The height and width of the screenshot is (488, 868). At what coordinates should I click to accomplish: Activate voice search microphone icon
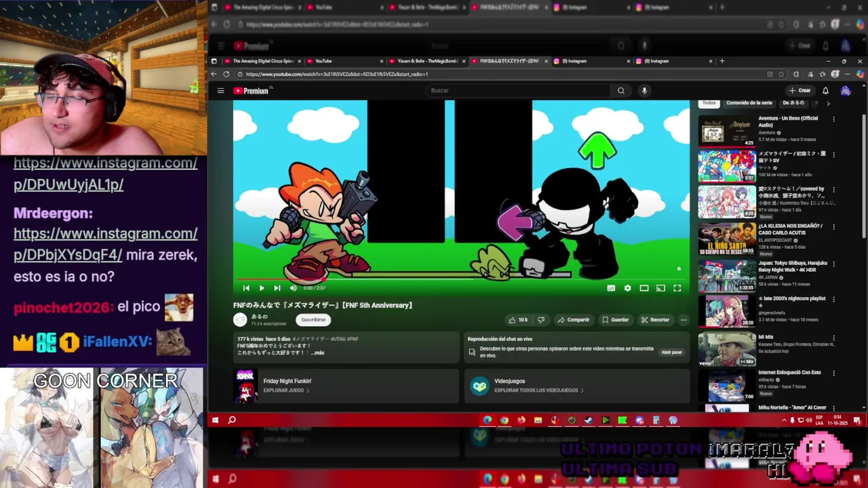pyautogui.click(x=644, y=90)
